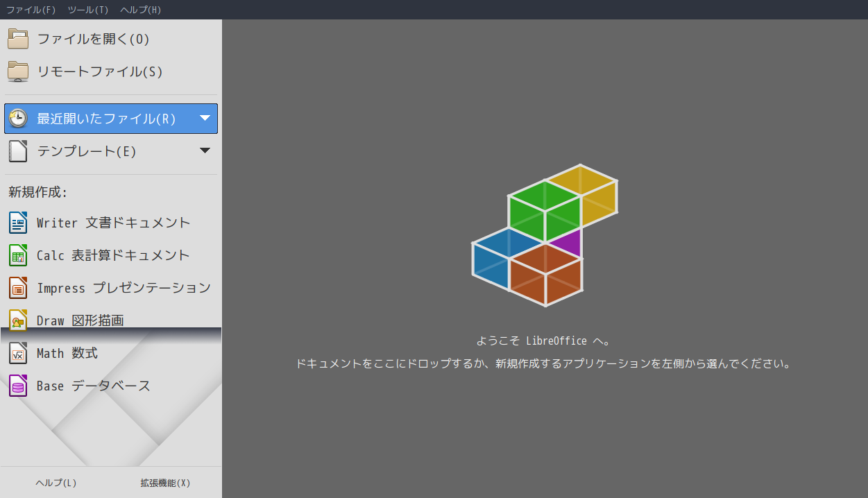Click the Recent Files clock icon
The height and width of the screenshot is (498, 868).
tap(18, 119)
